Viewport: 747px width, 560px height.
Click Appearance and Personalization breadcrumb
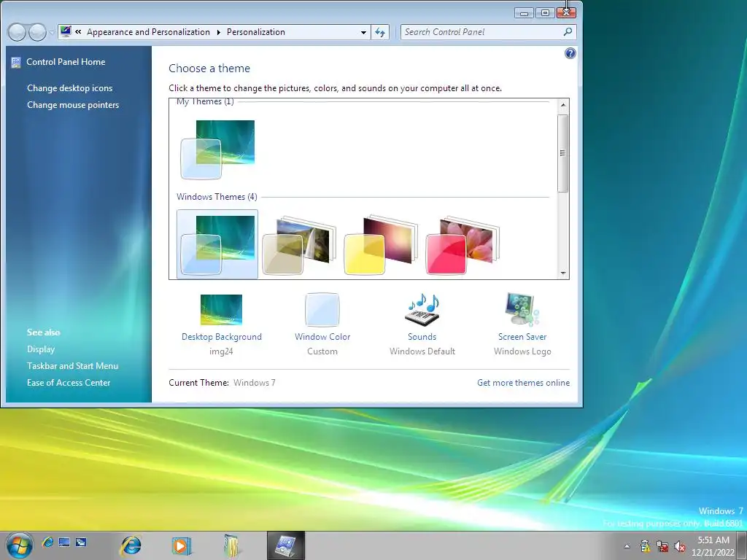pos(148,32)
